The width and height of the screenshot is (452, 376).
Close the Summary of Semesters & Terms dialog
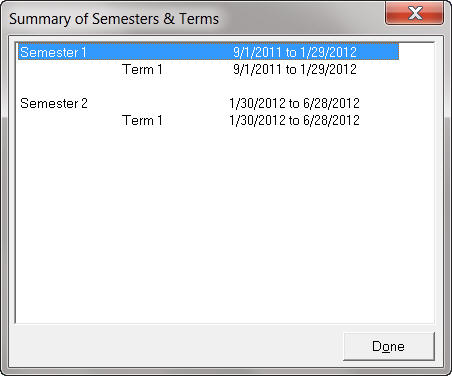coord(414,13)
